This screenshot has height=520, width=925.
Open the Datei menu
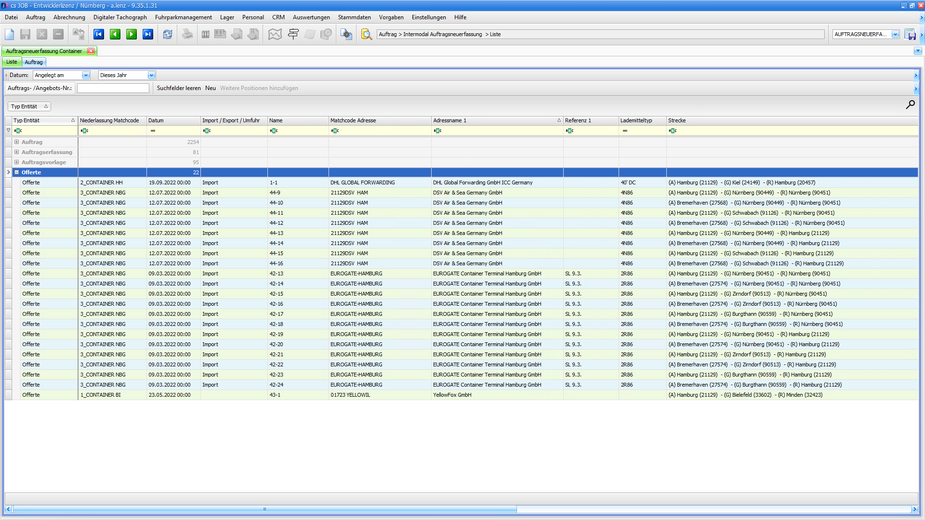tap(11, 17)
